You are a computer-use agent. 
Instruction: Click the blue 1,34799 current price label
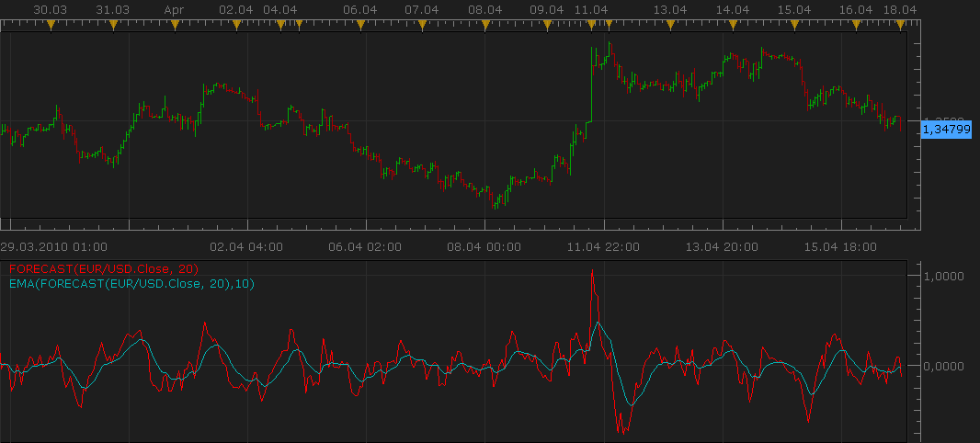coord(946,130)
